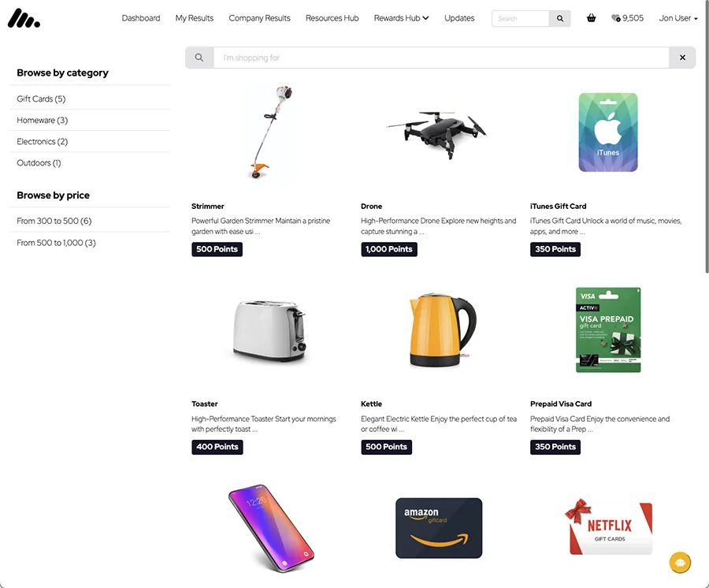The width and height of the screenshot is (709, 588).
Task: Open the chatbot assistant icon
Action: (680, 563)
